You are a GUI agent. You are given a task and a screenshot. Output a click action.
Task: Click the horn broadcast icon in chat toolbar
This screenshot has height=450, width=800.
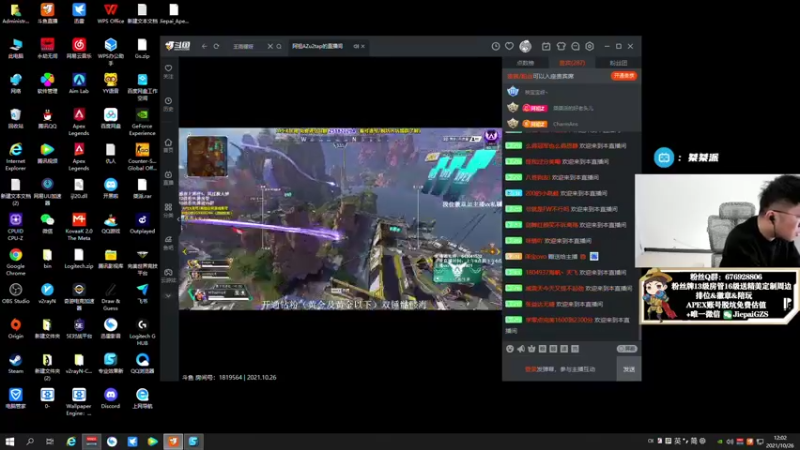[x=521, y=349]
